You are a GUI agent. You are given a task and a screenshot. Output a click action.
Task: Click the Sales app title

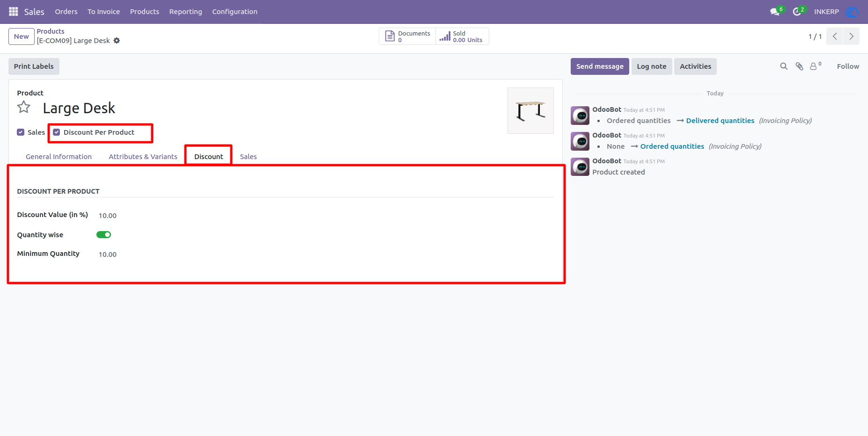[34, 12]
